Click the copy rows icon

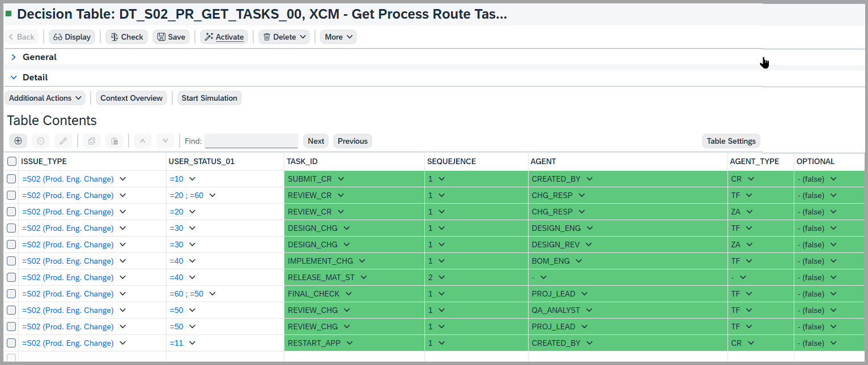92,141
